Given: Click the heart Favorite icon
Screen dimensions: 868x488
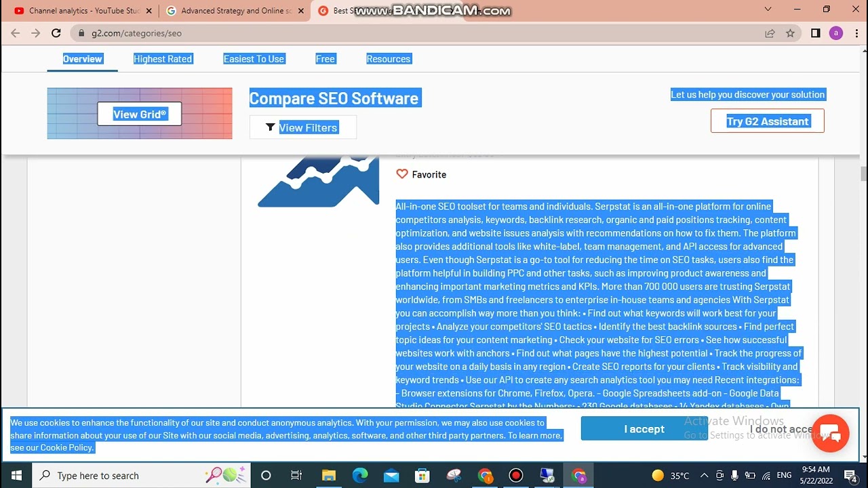Looking at the screenshot, I should tap(402, 174).
